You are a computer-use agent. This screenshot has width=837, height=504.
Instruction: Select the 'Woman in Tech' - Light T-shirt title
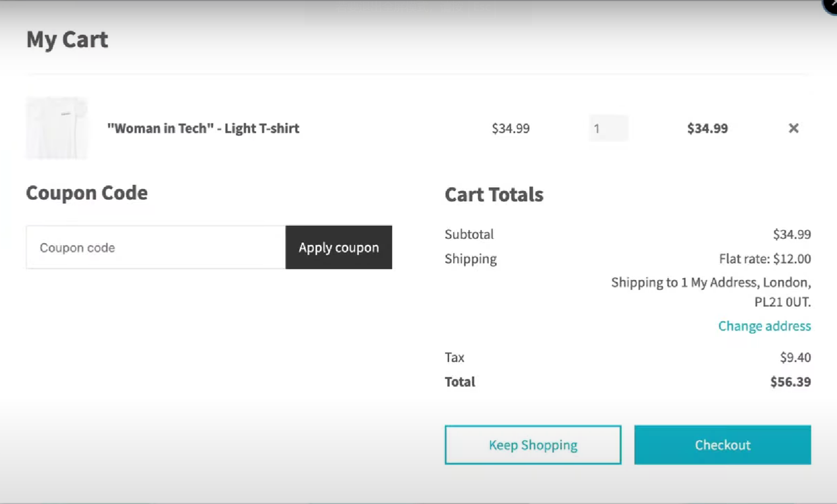click(204, 128)
